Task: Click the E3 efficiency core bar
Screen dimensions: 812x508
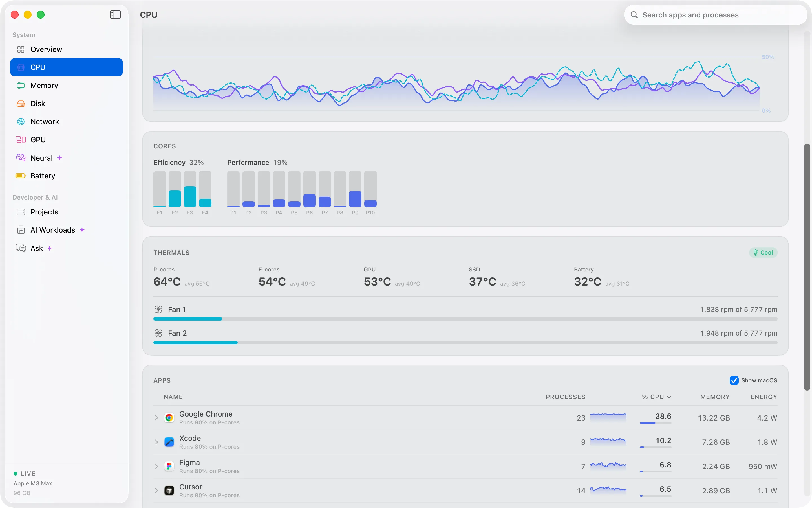Action: point(190,189)
